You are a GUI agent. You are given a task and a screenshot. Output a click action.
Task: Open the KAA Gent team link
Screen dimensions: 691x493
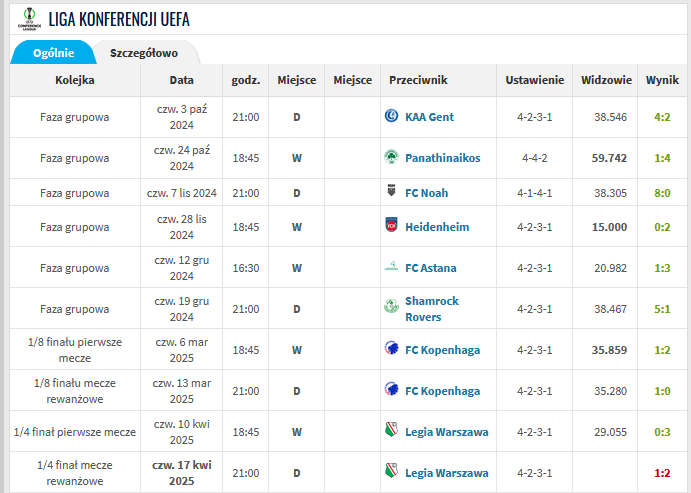point(429,117)
